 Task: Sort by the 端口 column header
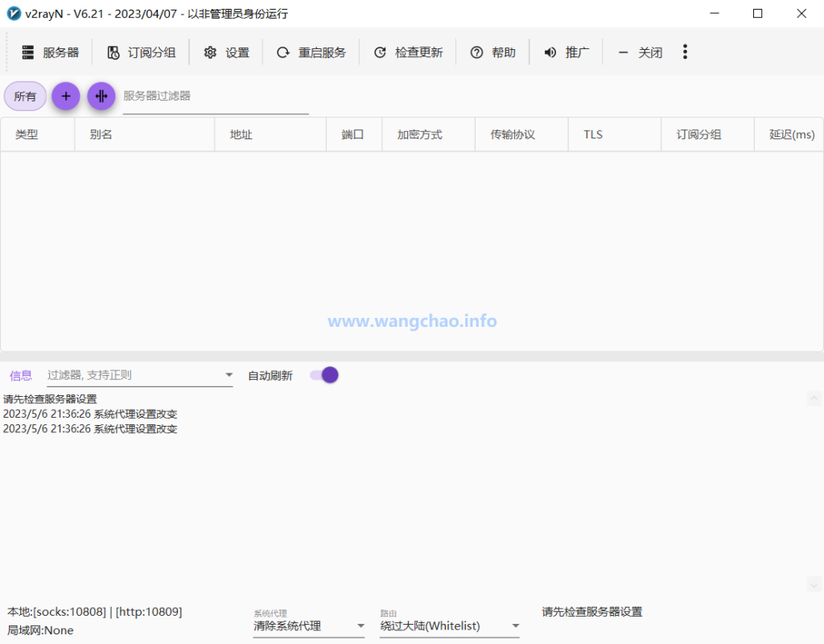(x=354, y=134)
